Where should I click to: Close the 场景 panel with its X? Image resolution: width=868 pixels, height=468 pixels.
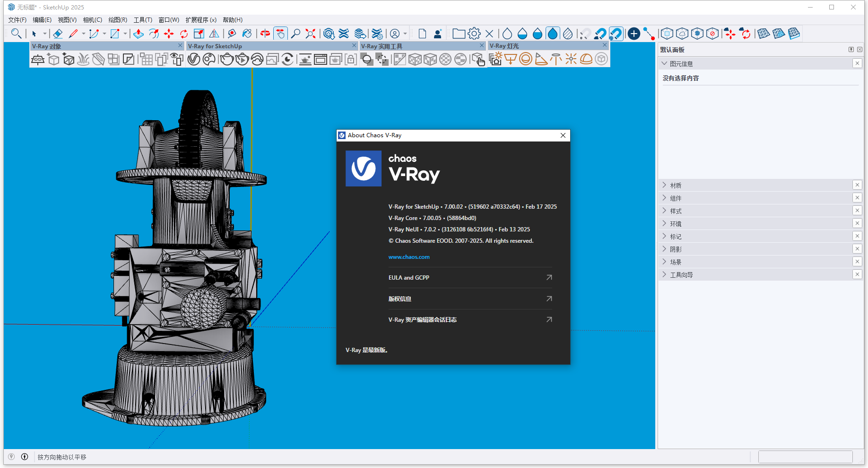(857, 261)
